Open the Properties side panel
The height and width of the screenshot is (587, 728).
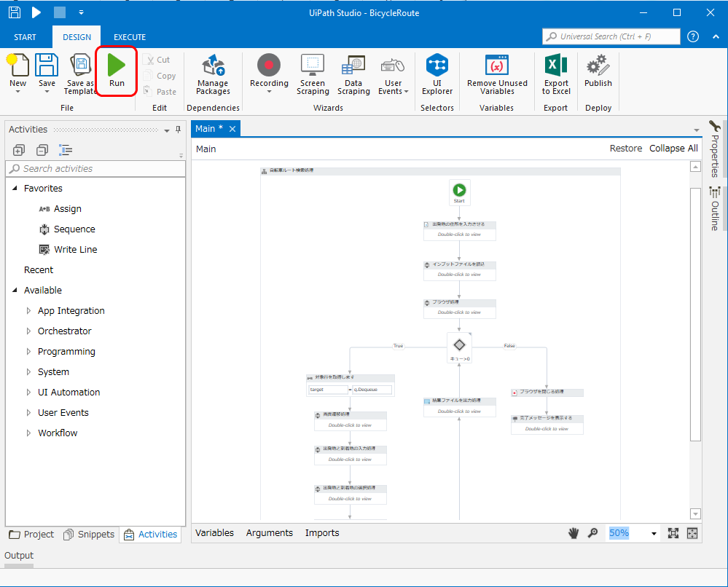(715, 149)
